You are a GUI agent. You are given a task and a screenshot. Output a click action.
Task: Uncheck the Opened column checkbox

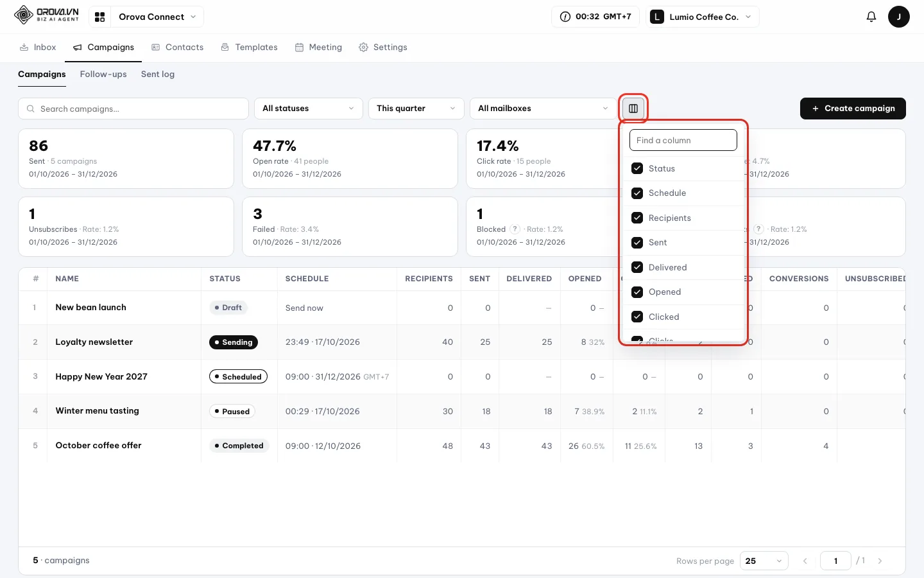[x=637, y=292]
